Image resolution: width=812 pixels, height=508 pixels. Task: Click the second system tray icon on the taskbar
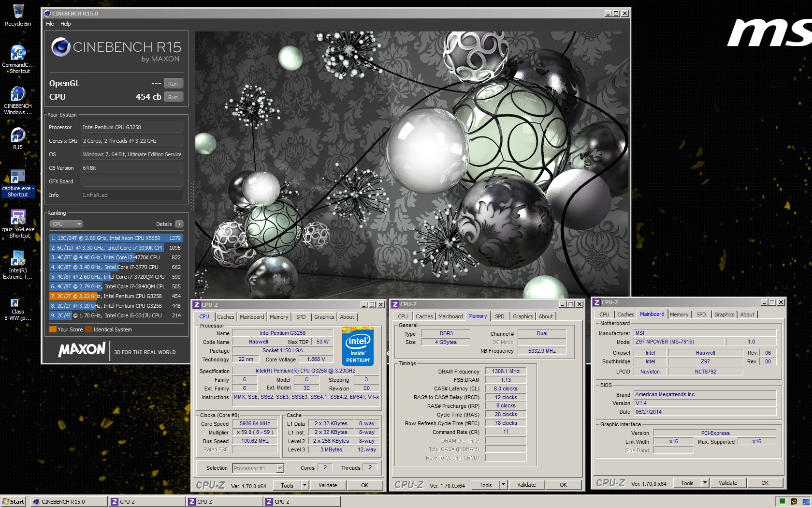click(794, 502)
